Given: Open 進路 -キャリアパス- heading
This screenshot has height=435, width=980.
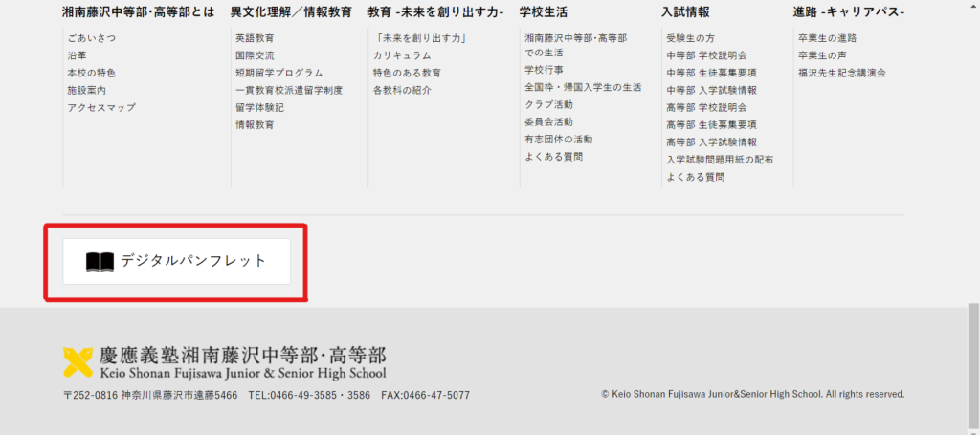Looking at the screenshot, I should [849, 11].
